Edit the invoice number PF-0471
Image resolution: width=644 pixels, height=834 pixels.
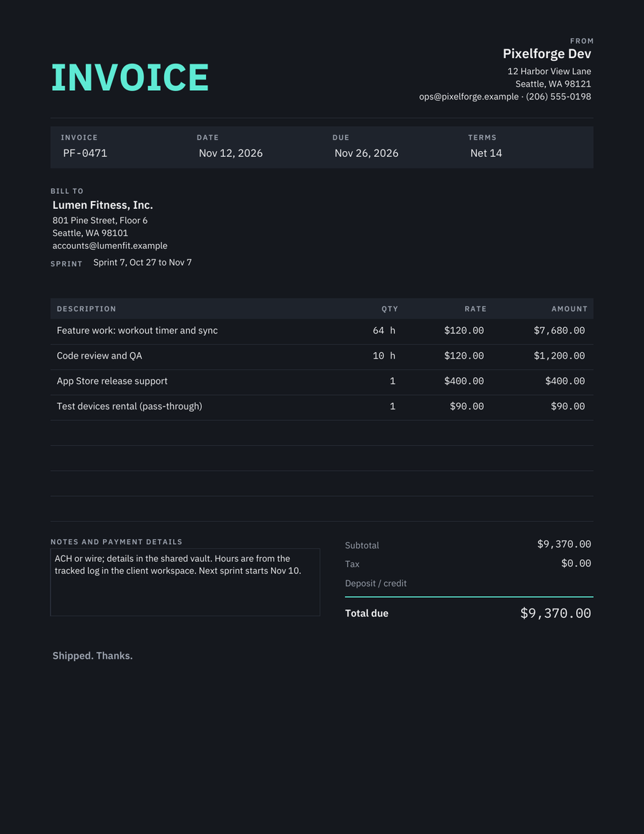[x=85, y=153]
